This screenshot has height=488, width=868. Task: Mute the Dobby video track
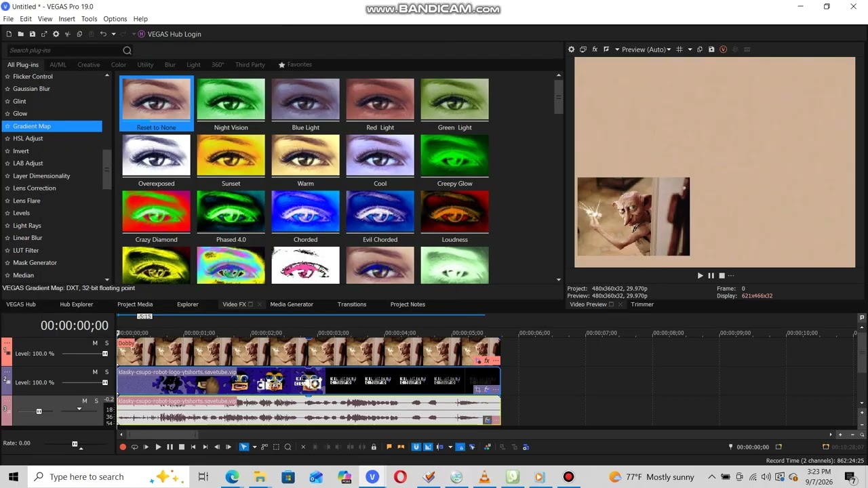coord(95,343)
